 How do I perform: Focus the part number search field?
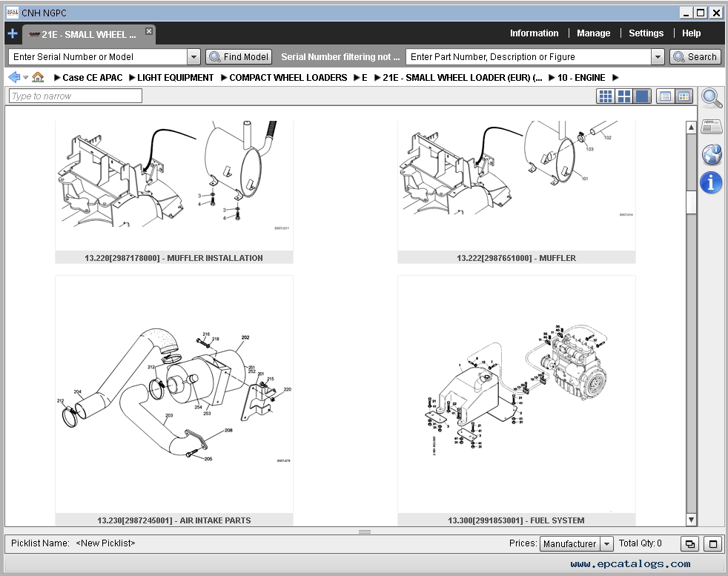click(x=529, y=57)
